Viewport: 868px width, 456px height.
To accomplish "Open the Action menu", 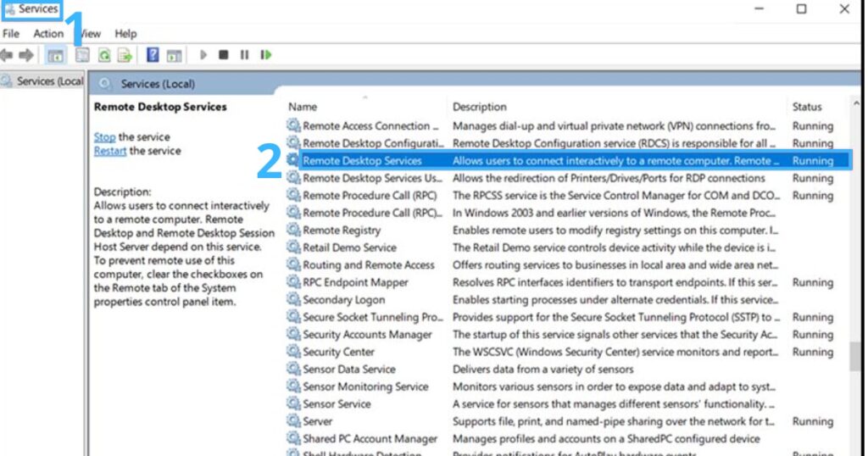I will [48, 34].
